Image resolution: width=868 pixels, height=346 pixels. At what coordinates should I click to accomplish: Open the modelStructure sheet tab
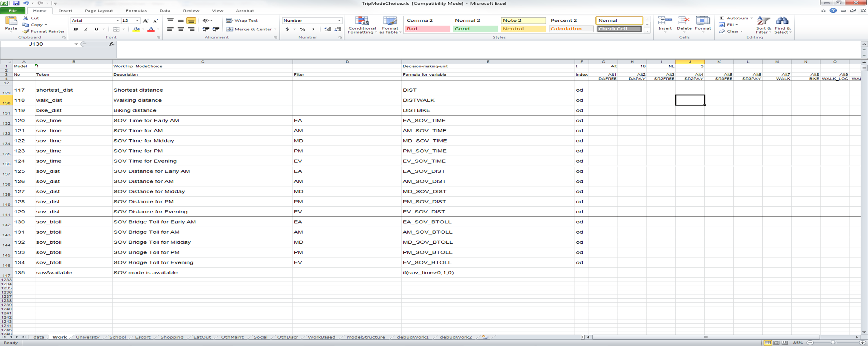pos(366,337)
